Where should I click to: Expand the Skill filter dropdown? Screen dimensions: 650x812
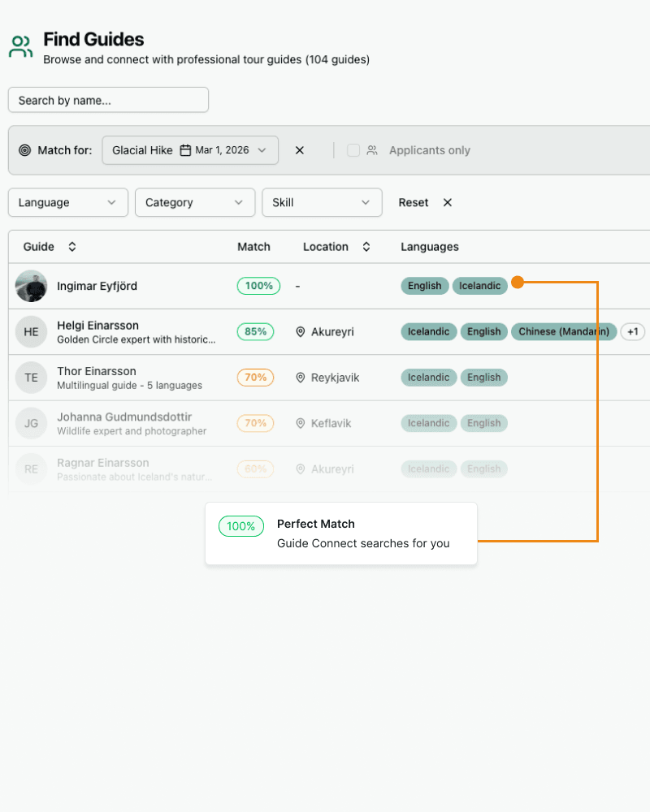point(322,202)
